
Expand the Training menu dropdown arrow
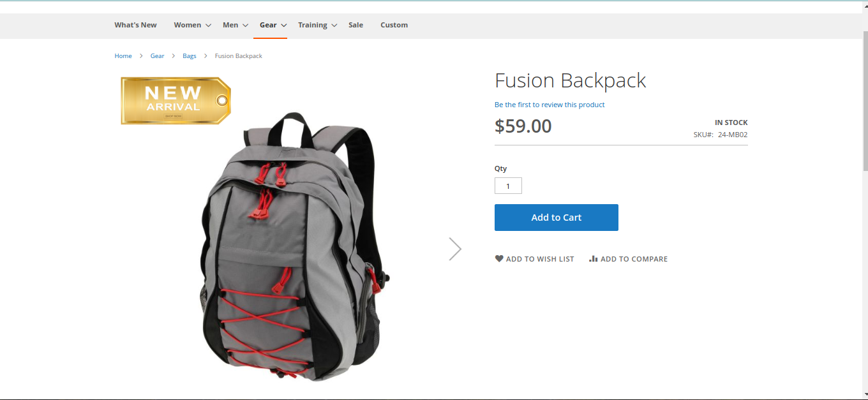click(x=334, y=26)
